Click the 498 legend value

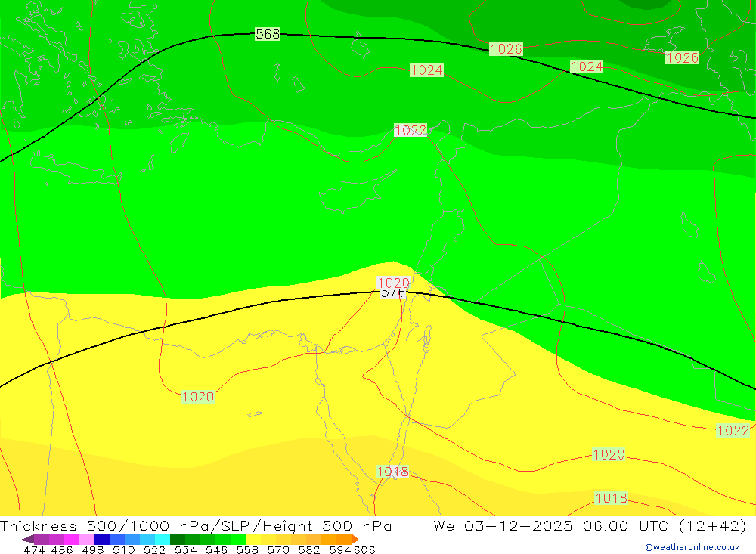tap(92, 549)
